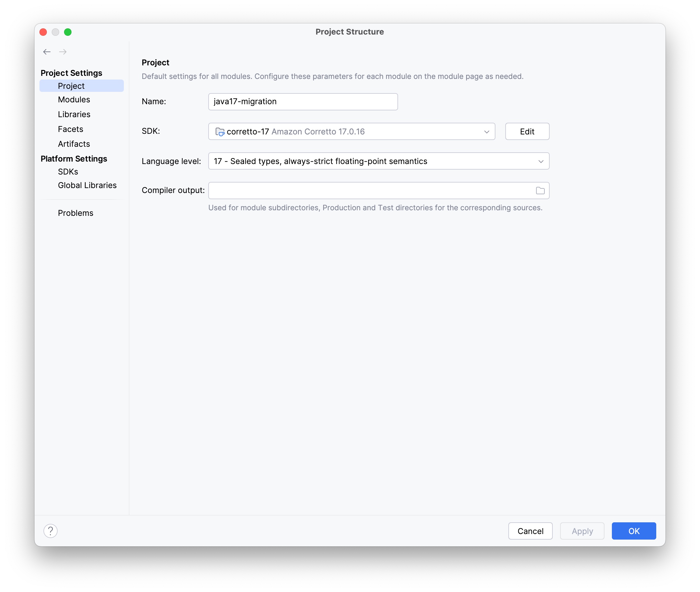Open Global Libraries settings
Image resolution: width=700 pixels, height=592 pixels.
click(x=87, y=185)
